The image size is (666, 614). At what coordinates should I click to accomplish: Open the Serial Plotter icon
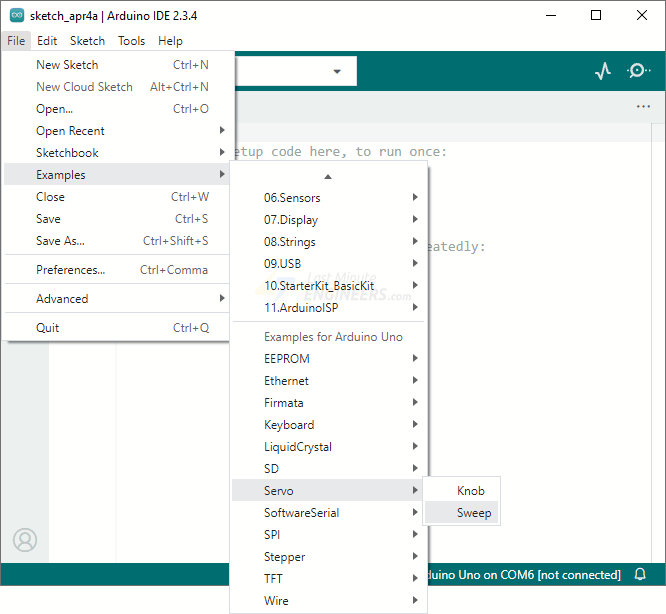click(602, 71)
